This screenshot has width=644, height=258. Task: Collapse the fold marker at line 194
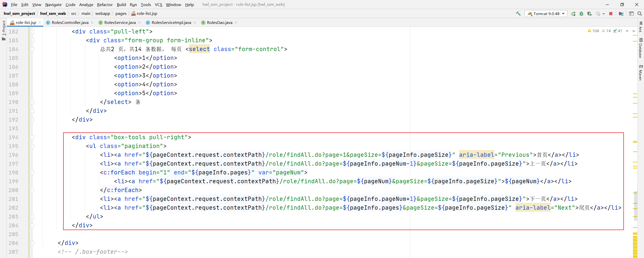click(32, 137)
